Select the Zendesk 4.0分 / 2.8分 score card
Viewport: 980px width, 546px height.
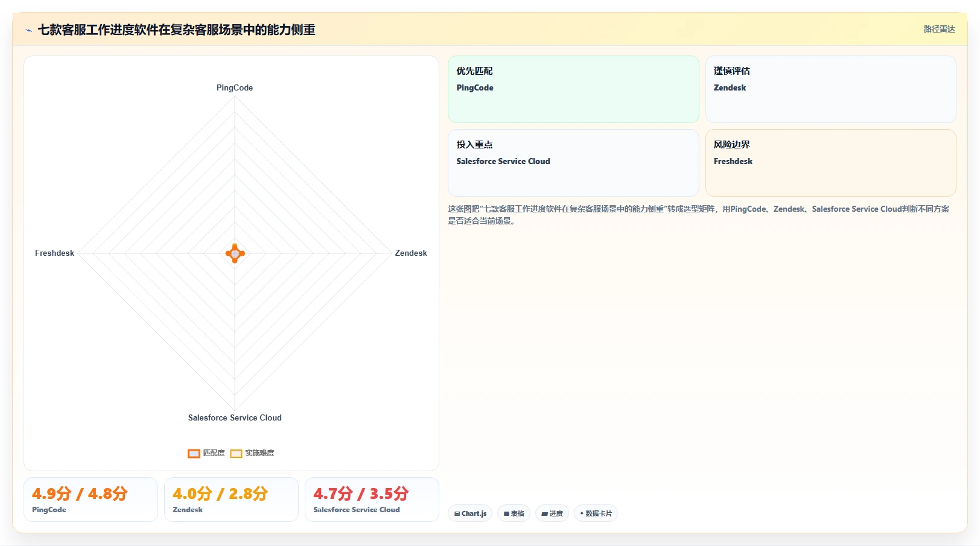click(231, 500)
